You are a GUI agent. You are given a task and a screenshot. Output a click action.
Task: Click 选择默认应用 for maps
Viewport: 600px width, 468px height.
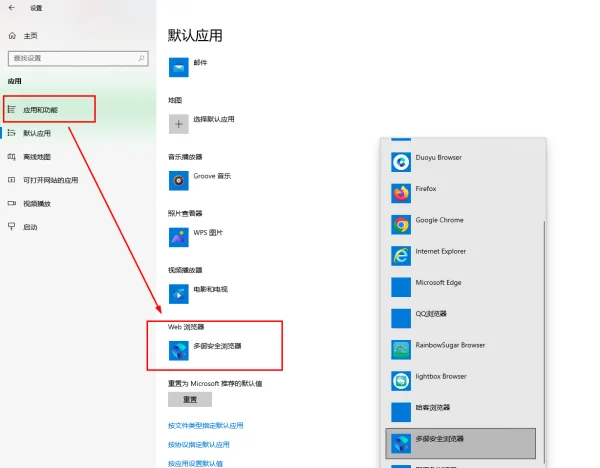(x=214, y=119)
